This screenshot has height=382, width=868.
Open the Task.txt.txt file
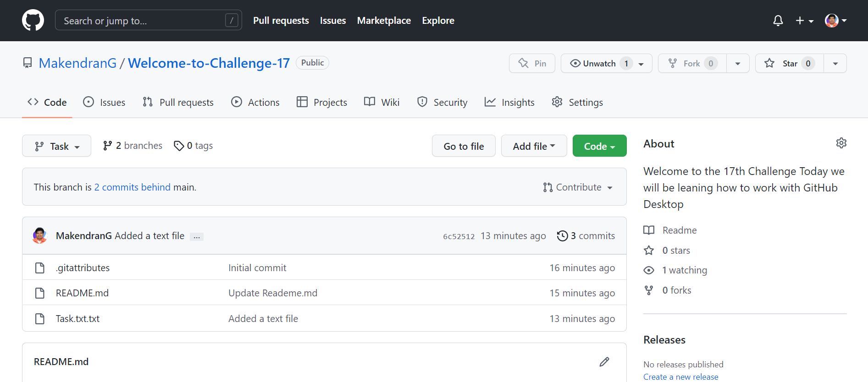point(77,319)
